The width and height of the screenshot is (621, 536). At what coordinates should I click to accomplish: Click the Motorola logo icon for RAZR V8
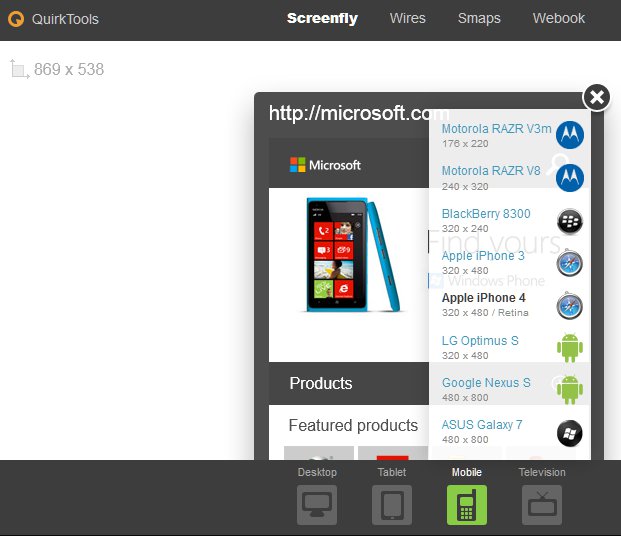[570, 178]
